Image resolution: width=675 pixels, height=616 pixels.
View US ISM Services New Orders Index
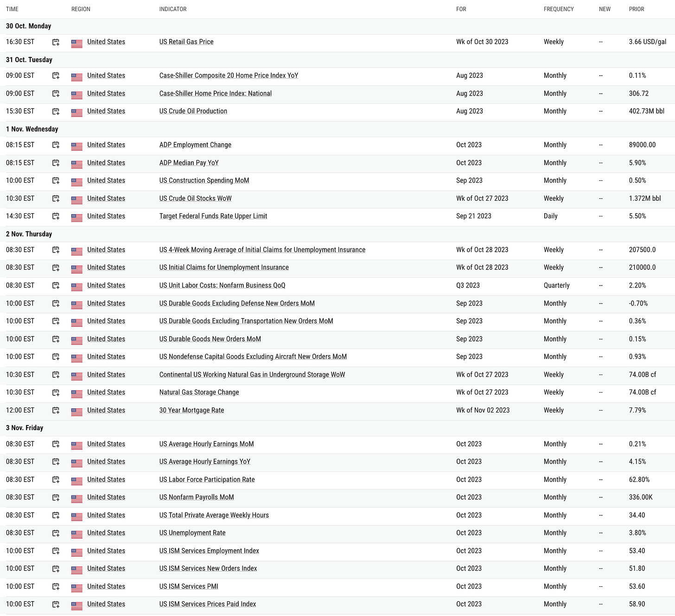[208, 568]
